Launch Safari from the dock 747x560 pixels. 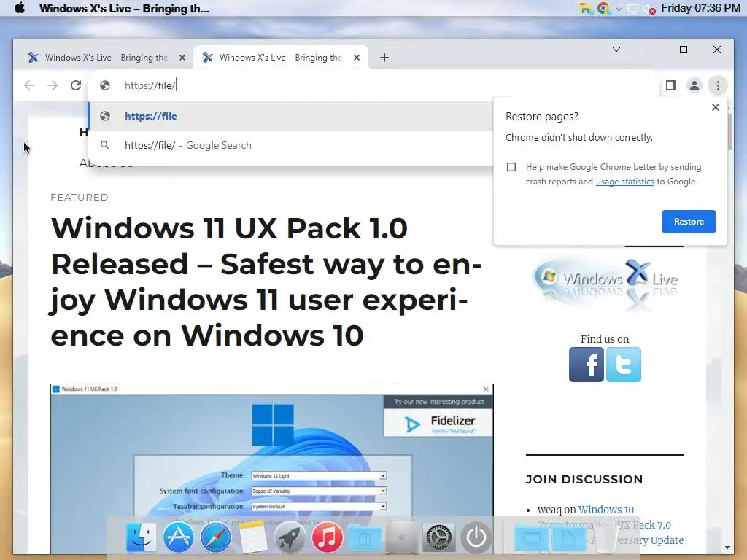coord(215,537)
